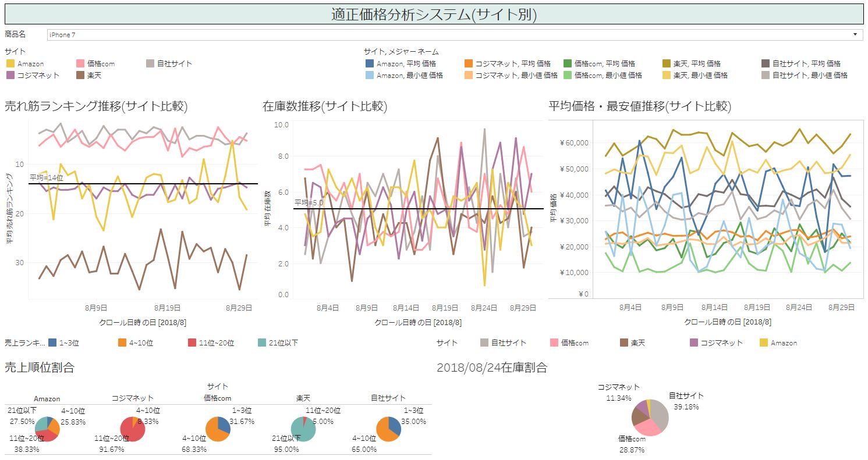The image size is (868, 460).
Task: Click the 2018/08/24在庫割合 section title
Action: (x=492, y=367)
